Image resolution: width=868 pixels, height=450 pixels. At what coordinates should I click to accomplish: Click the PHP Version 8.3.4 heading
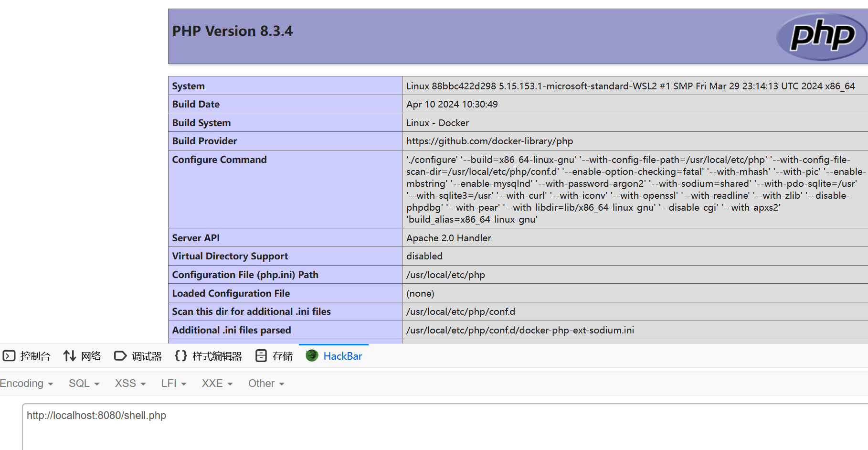tap(233, 32)
